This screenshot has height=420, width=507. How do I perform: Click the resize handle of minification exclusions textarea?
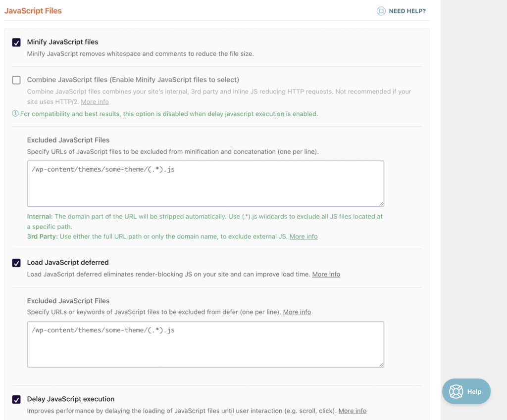(381, 203)
